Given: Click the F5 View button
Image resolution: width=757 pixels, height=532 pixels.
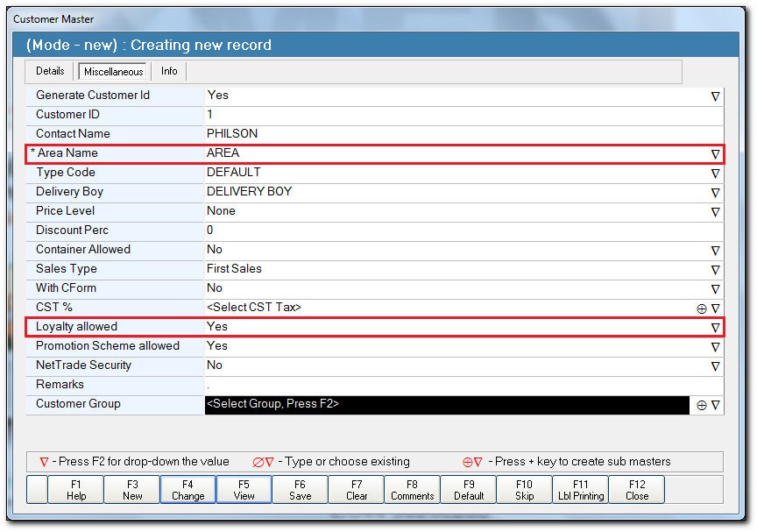Looking at the screenshot, I should [x=244, y=490].
